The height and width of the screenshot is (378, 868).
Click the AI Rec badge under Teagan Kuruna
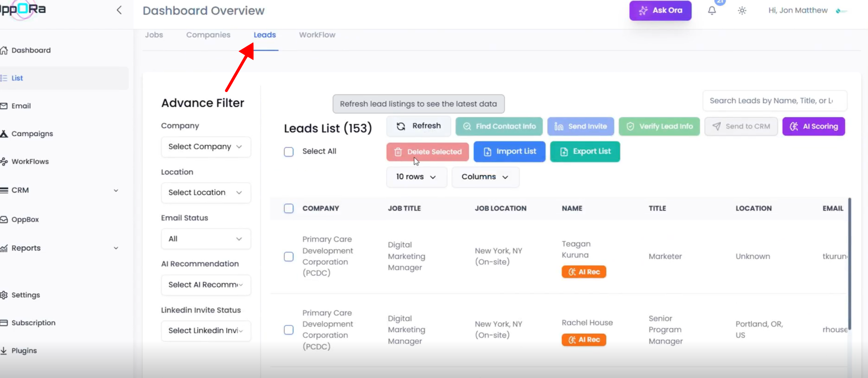click(584, 272)
